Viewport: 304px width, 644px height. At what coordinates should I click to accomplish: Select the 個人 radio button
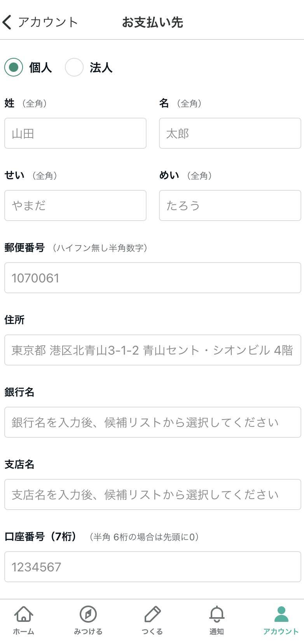click(14, 67)
